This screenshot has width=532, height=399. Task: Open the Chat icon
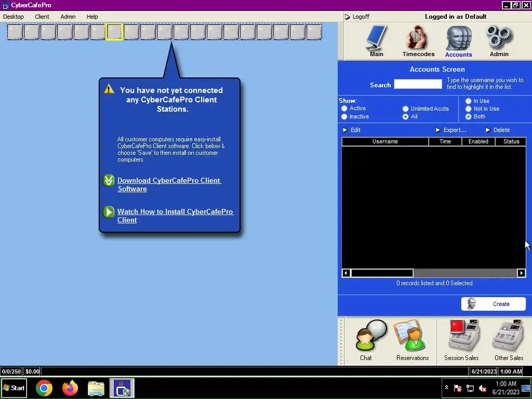pyautogui.click(x=370, y=340)
